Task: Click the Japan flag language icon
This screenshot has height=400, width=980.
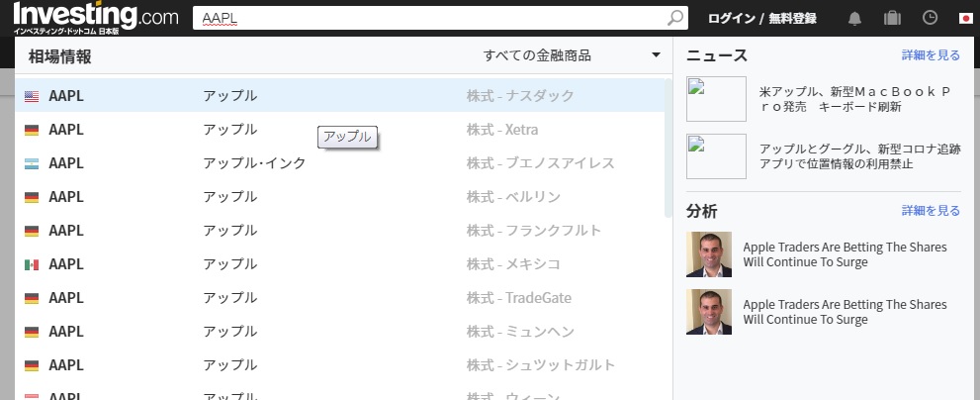Action: click(965, 18)
